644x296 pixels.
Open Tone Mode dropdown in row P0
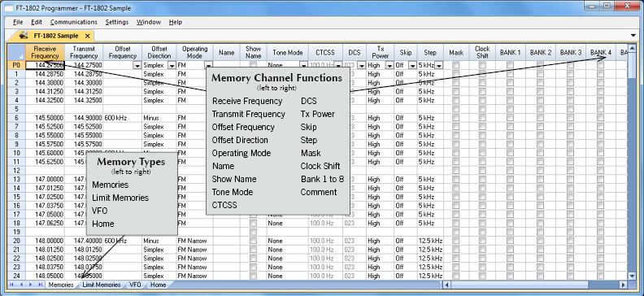(303, 65)
